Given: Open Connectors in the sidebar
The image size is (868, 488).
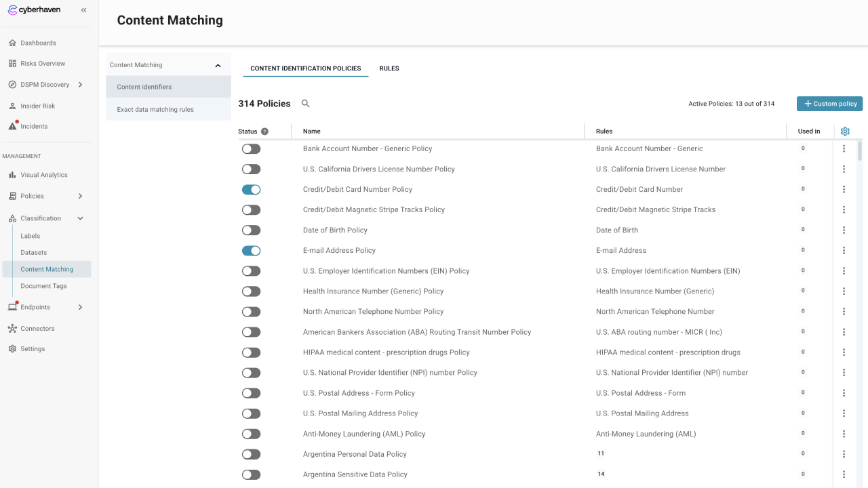Looking at the screenshot, I should (x=37, y=329).
